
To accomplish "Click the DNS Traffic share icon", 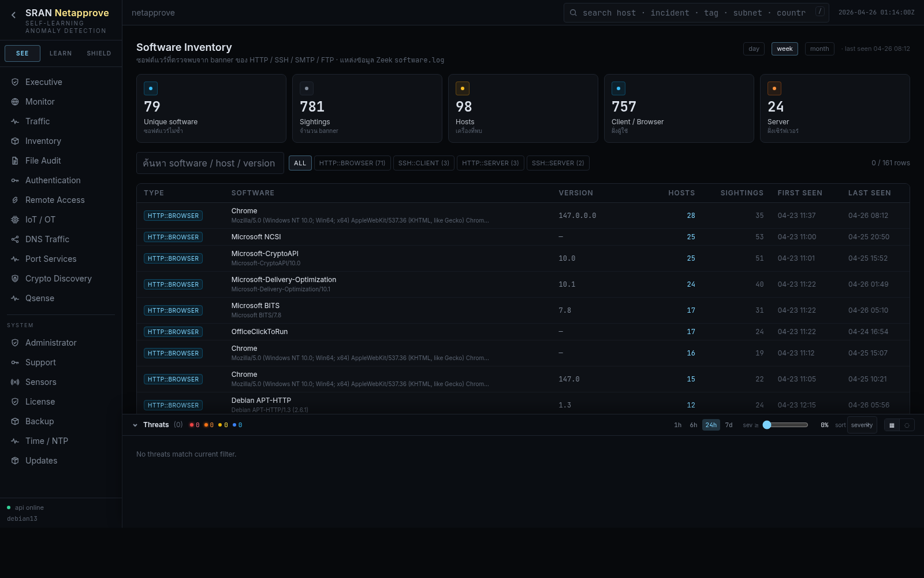I will (x=15, y=239).
